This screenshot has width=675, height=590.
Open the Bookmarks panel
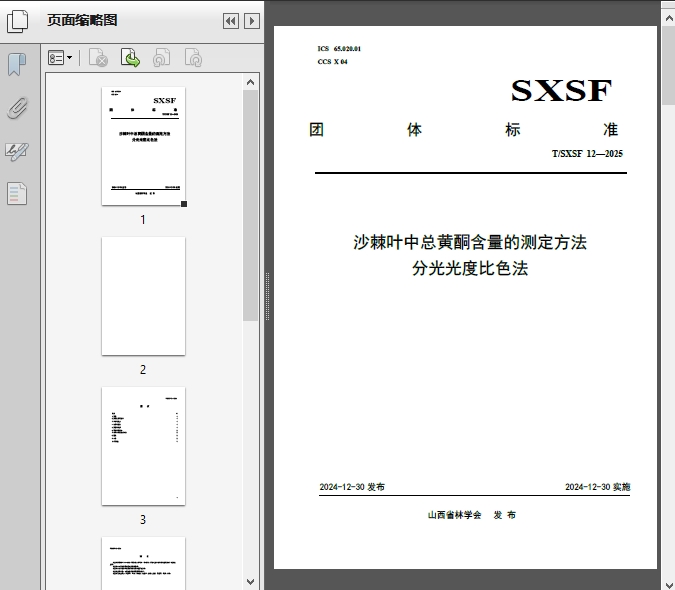[17, 65]
